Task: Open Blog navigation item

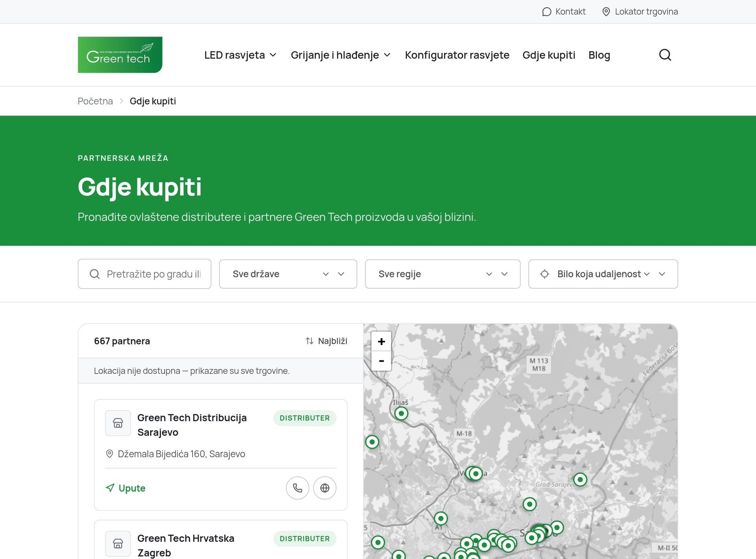Action: (x=599, y=55)
